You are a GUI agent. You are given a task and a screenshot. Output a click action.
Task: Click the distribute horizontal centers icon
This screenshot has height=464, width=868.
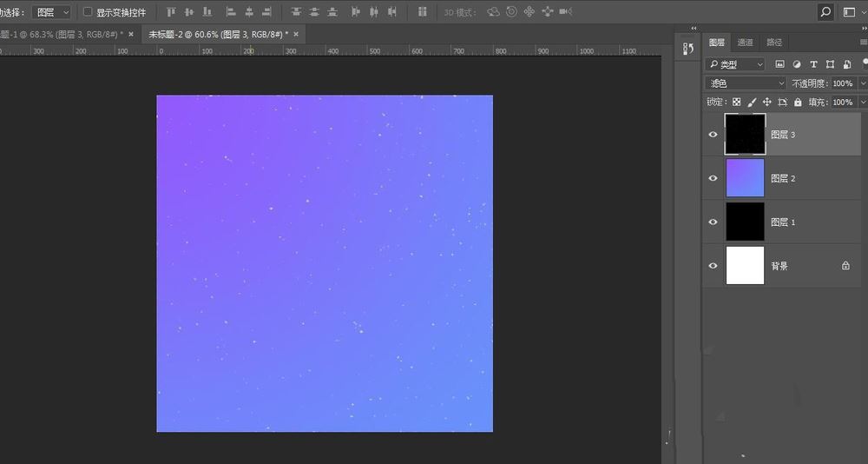click(x=374, y=11)
